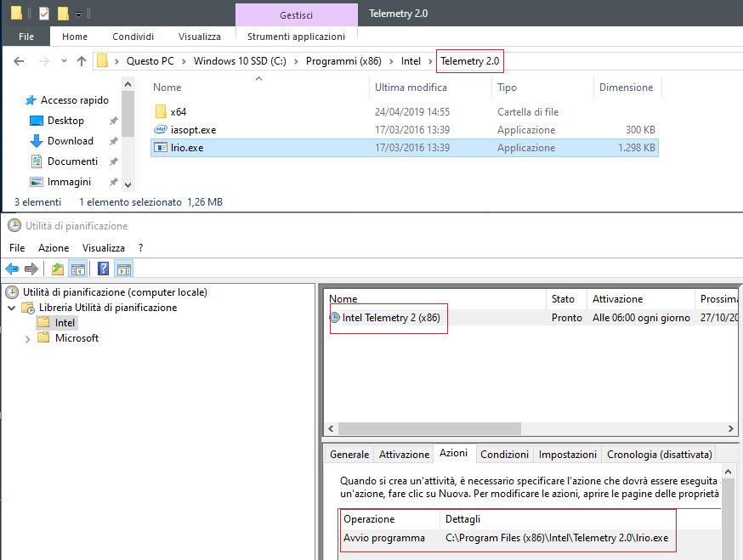Select the Intel Telemetry 2 (x86) task

click(391, 318)
